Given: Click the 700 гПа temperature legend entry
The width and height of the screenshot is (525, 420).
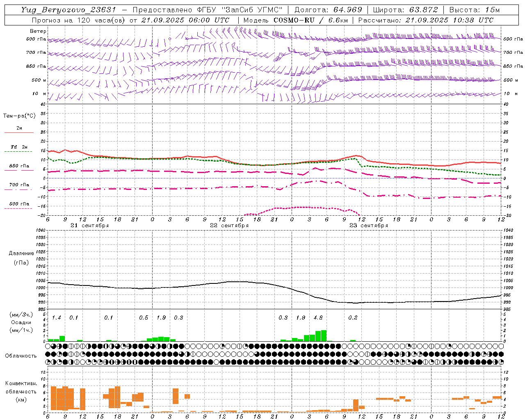Looking at the screenshot, I should [19, 185].
